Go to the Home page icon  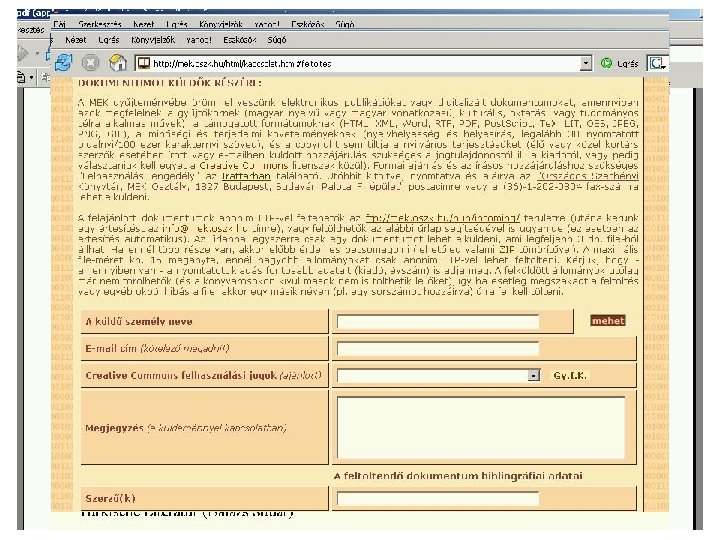118,62
